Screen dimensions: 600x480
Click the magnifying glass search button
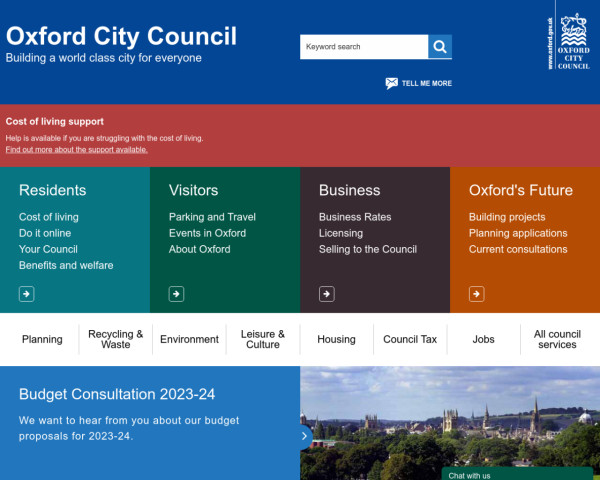pos(440,47)
